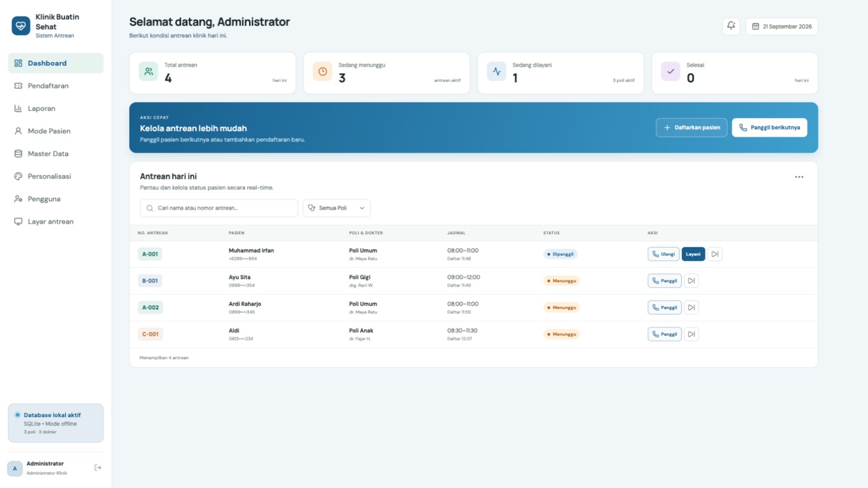Click the logout icon beside Administrator

coord(98,468)
